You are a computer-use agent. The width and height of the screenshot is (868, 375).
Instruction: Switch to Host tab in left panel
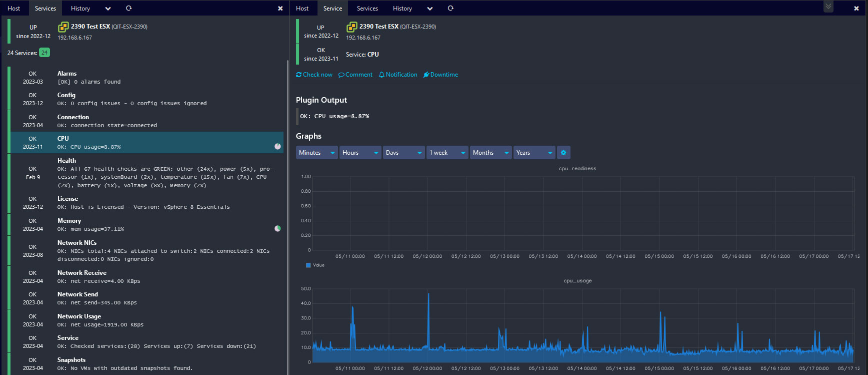pyautogui.click(x=14, y=9)
